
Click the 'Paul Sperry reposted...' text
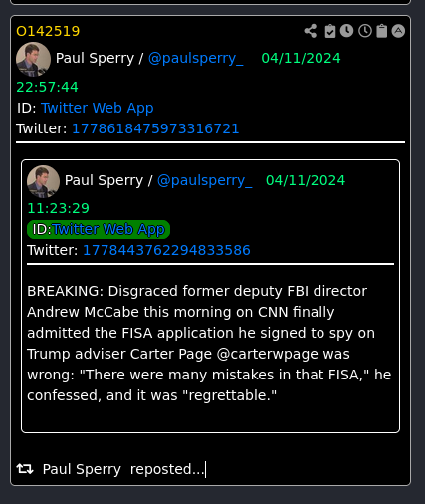(x=123, y=469)
